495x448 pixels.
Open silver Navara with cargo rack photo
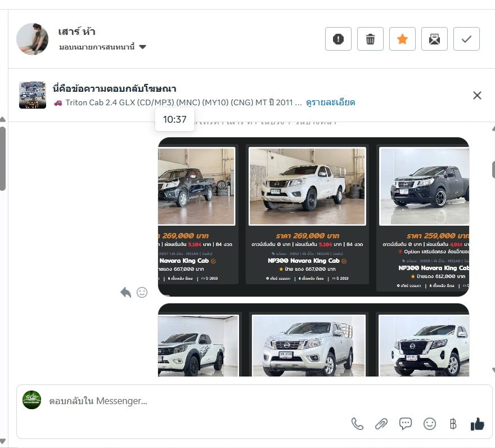pos(309,346)
